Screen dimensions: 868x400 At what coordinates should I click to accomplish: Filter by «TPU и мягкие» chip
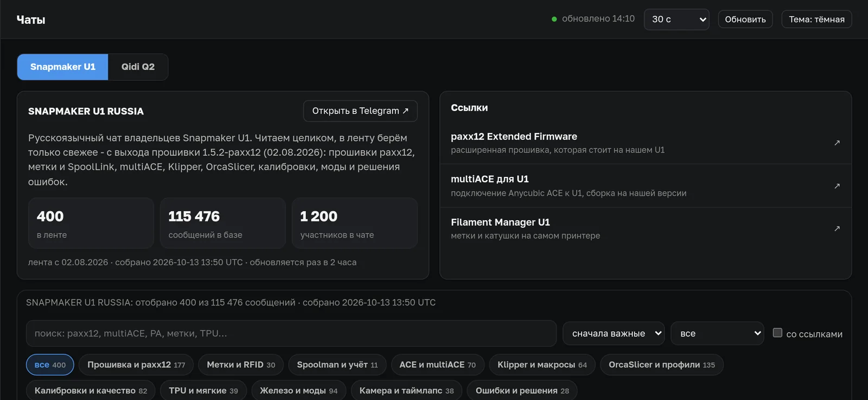coord(203,391)
